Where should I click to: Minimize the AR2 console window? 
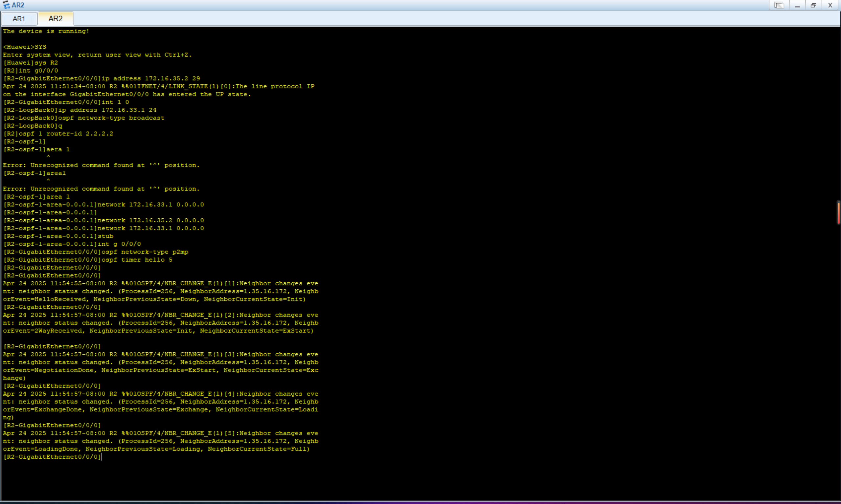pyautogui.click(x=797, y=5)
